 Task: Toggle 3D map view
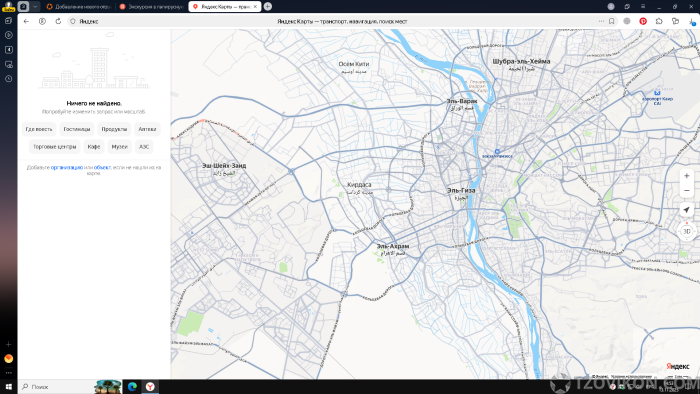click(687, 231)
